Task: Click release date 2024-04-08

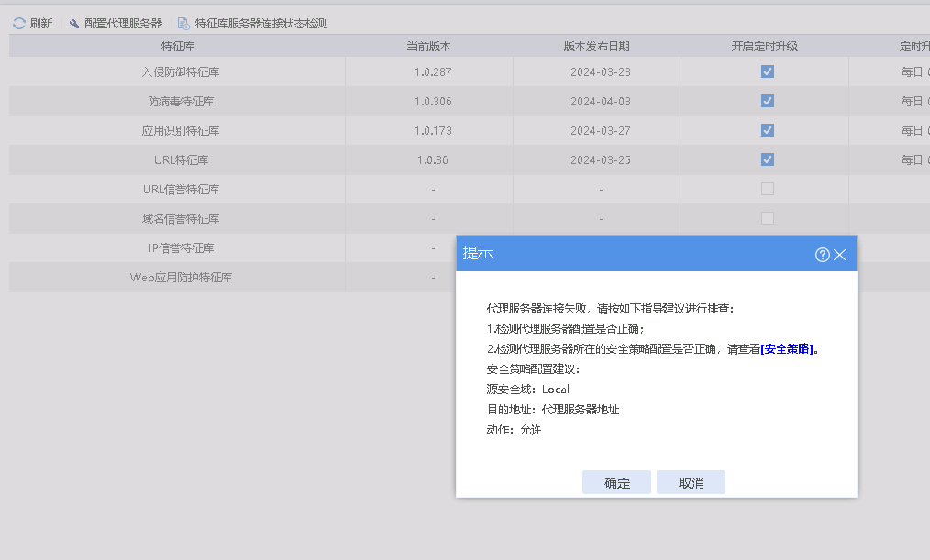Action: 601,102
